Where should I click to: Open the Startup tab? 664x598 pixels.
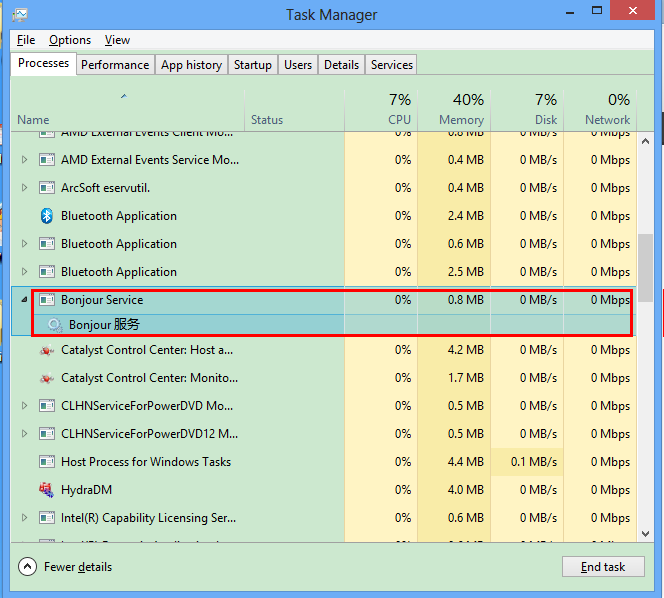click(x=252, y=65)
